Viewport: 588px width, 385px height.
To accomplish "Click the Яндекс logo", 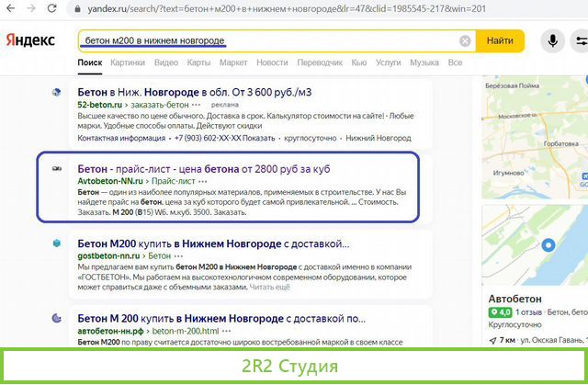I will point(30,41).
